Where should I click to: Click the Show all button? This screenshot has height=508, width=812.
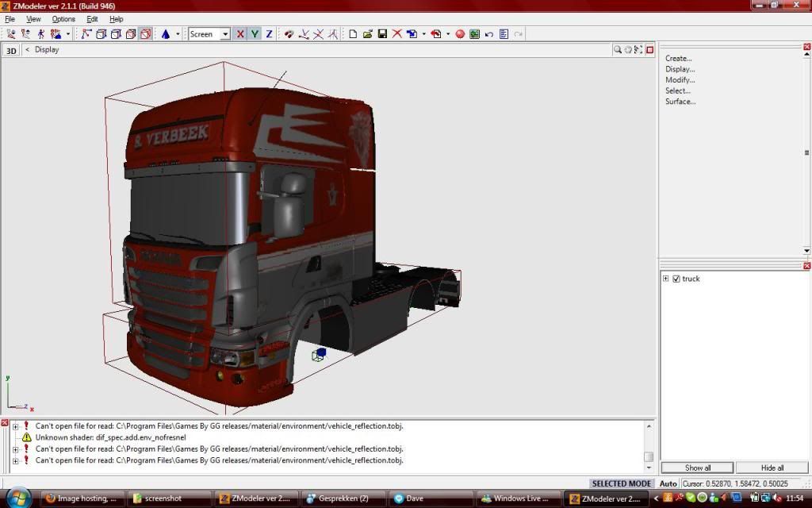coord(698,468)
